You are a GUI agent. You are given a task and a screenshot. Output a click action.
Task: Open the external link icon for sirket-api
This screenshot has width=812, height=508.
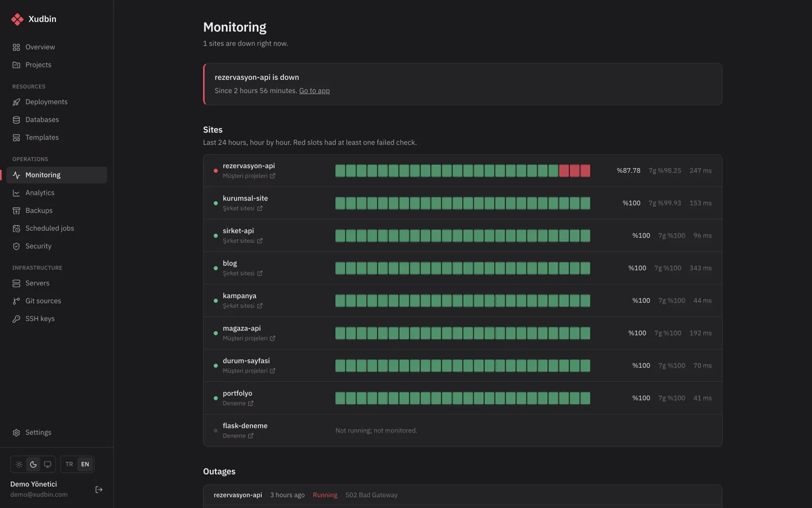click(x=260, y=241)
